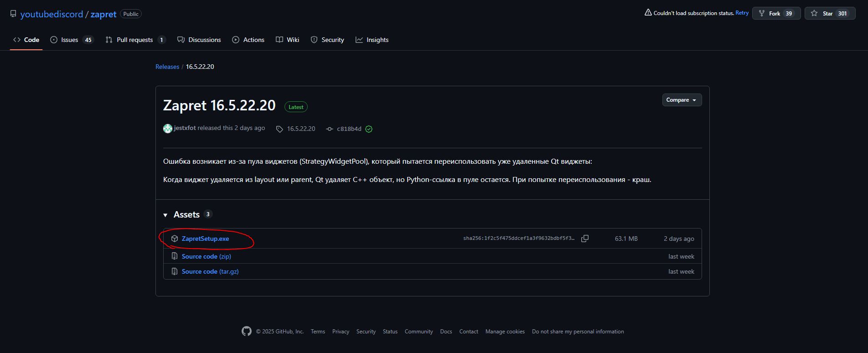Open the Contact footer link

469,332
